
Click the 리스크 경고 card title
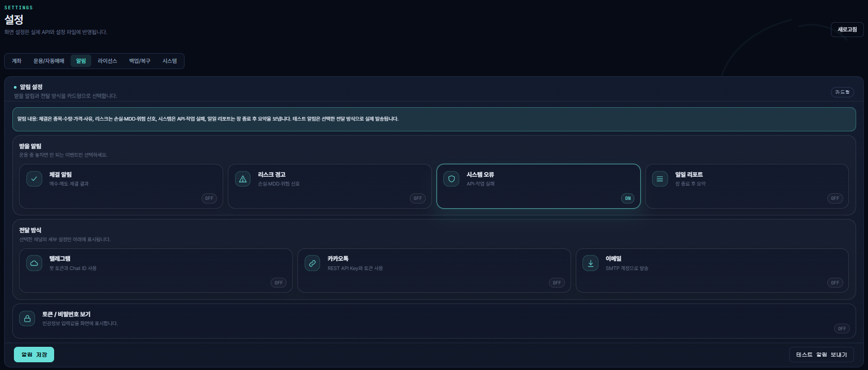click(272, 175)
